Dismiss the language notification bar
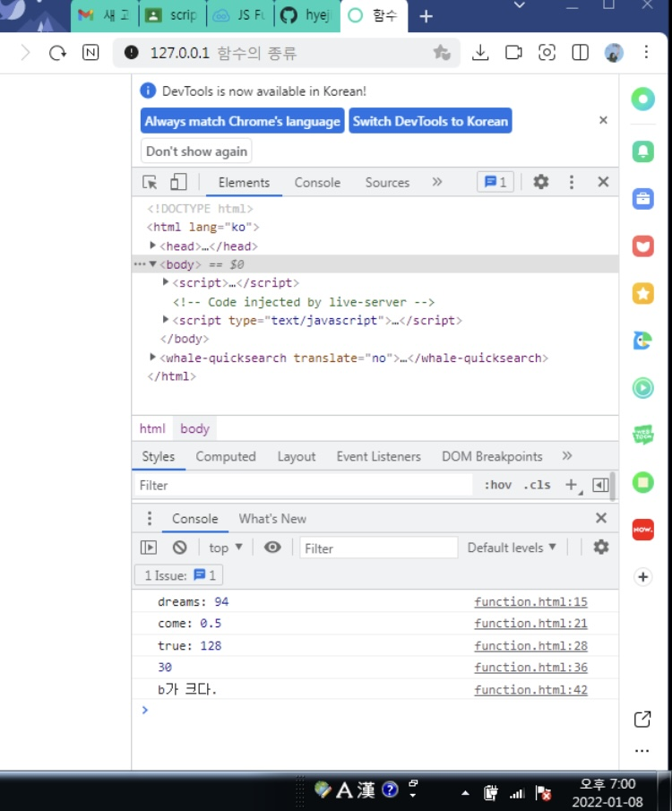This screenshot has height=811, width=672. click(603, 120)
